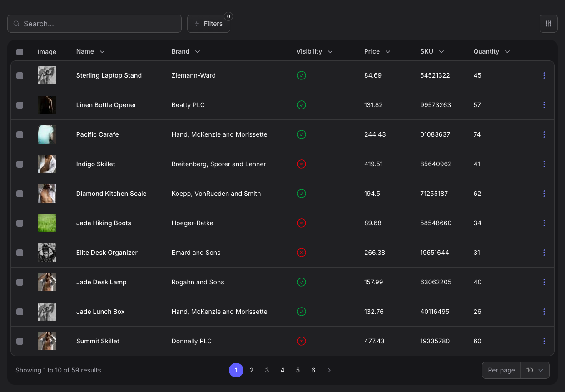Go to page 5

click(298, 370)
